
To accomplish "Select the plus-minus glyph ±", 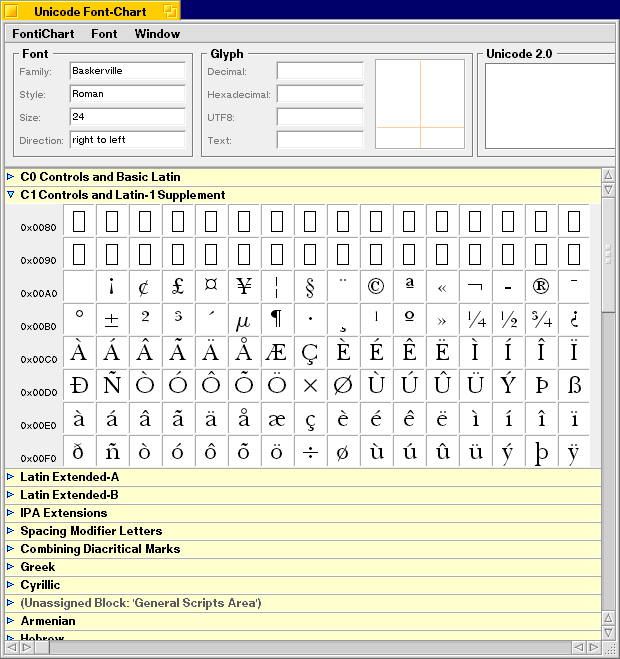I will pos(112,319).
